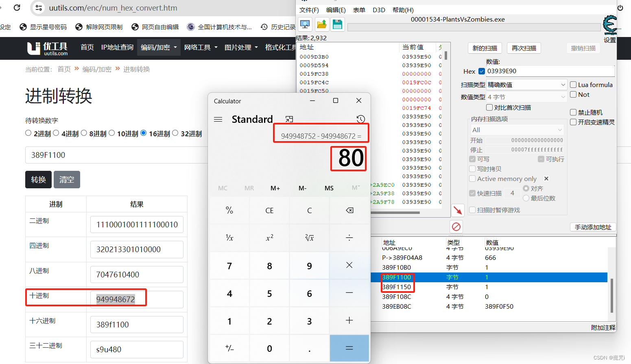The height and width of the screenshot is (364, 631).
Task: Click 新的扫描 button
Action: click(485, 48)
